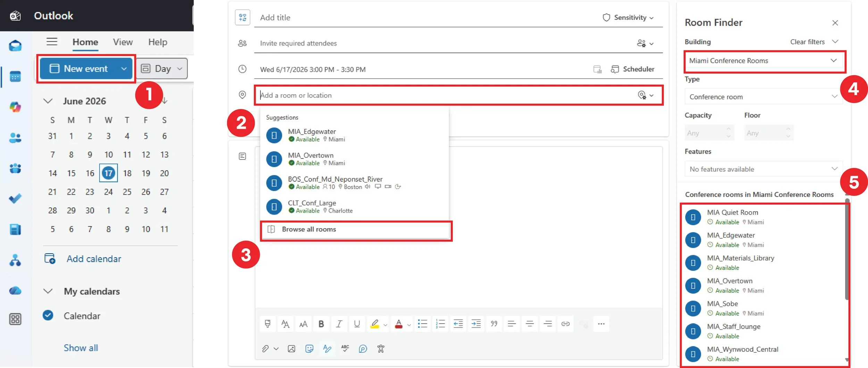
Task: Toggle the Calendar checkbox under My calendars
Action: [x=48, y=315]
